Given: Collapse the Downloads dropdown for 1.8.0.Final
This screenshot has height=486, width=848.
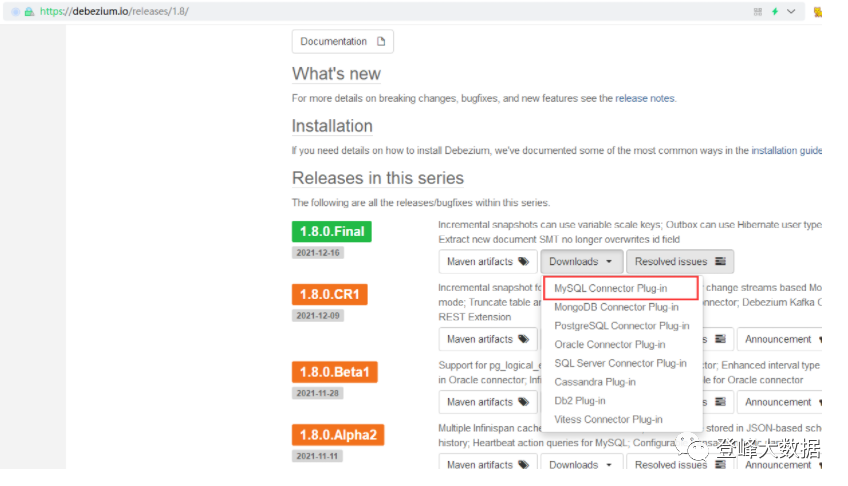Looking at the screenshot, I should pos(581,262).
